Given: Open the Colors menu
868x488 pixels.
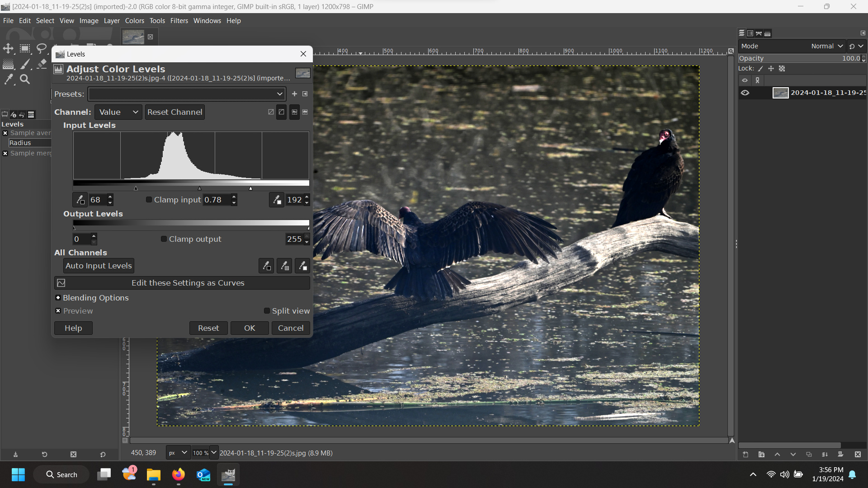Looking at the screenshot, I should (x=134, y=21).
